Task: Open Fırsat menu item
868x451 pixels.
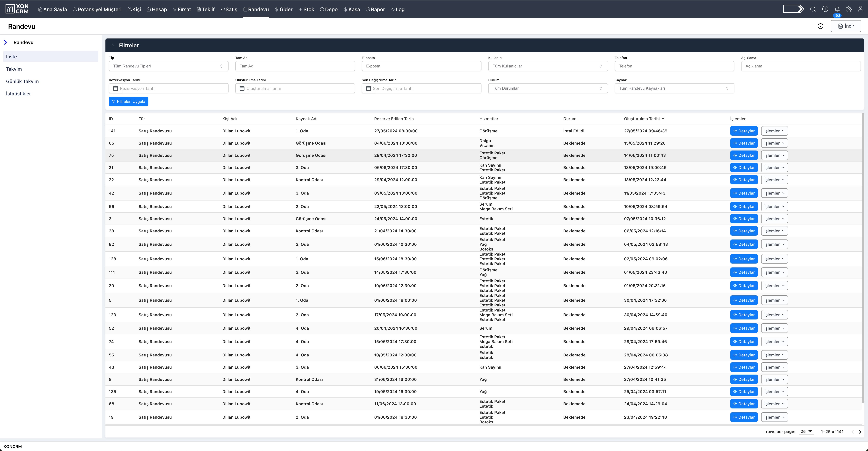Action: [182, 9]
